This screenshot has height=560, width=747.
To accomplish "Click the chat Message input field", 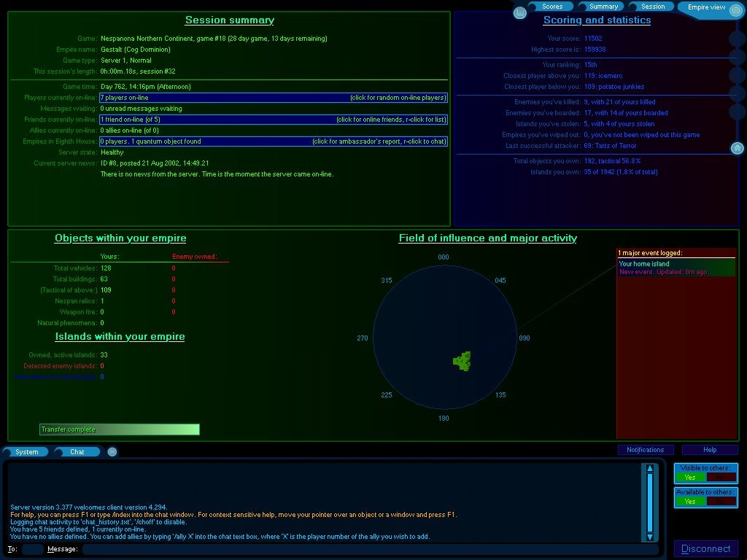I will pyautogui.click(x=369, y=549).
